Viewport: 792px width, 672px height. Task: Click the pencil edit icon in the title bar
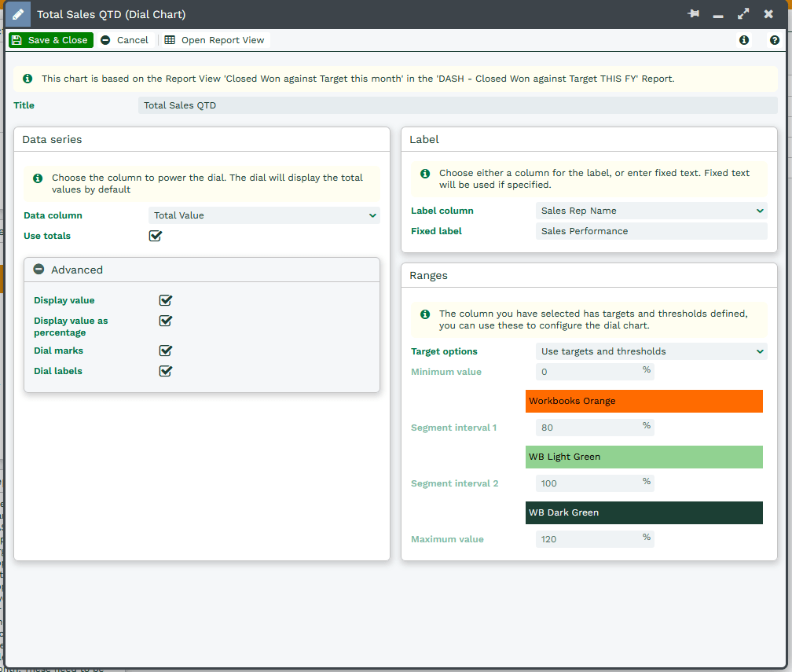pos(17,14)
